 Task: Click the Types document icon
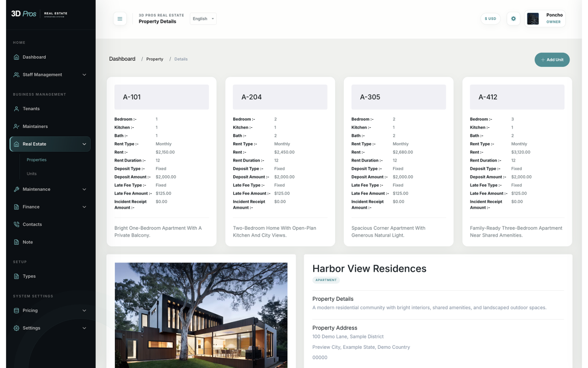tap(17, 276)
